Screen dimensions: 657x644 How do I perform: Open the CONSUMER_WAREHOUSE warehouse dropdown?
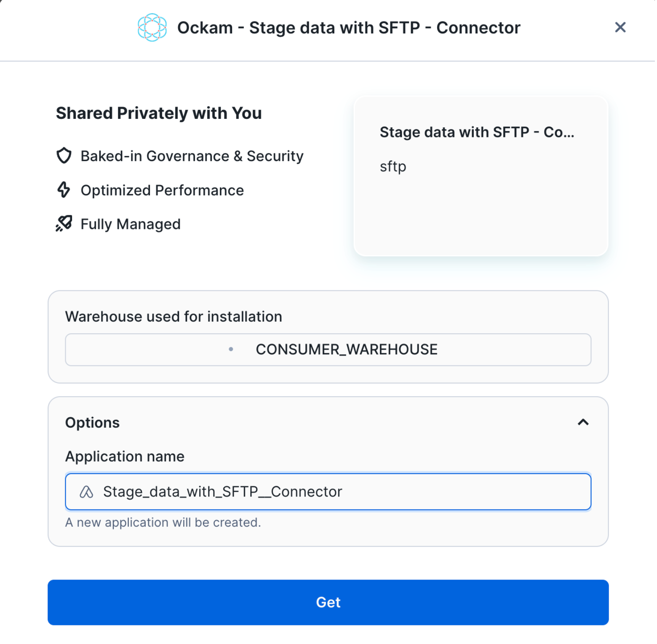(x=328, y=349)
